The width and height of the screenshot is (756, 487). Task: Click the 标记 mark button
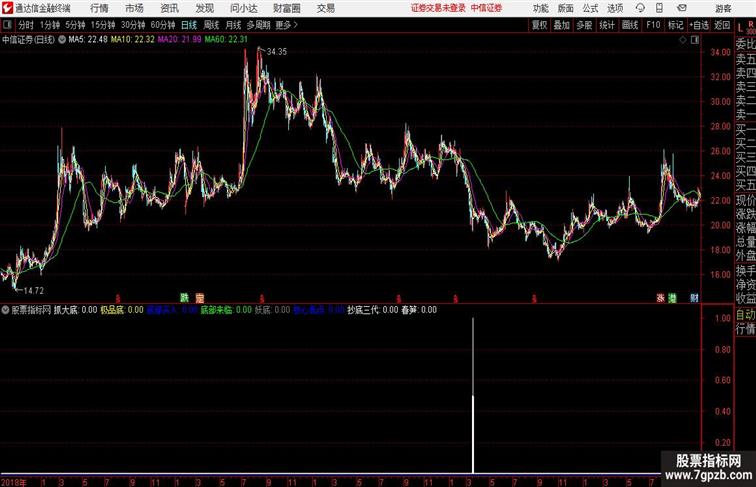point(675,25)
